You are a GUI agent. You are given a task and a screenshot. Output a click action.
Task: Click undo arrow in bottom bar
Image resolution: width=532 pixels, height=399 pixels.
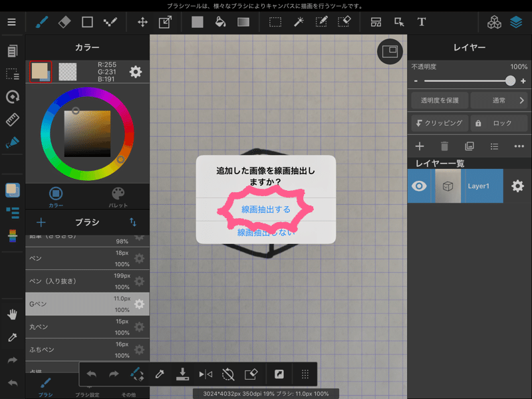pos(91,374)
